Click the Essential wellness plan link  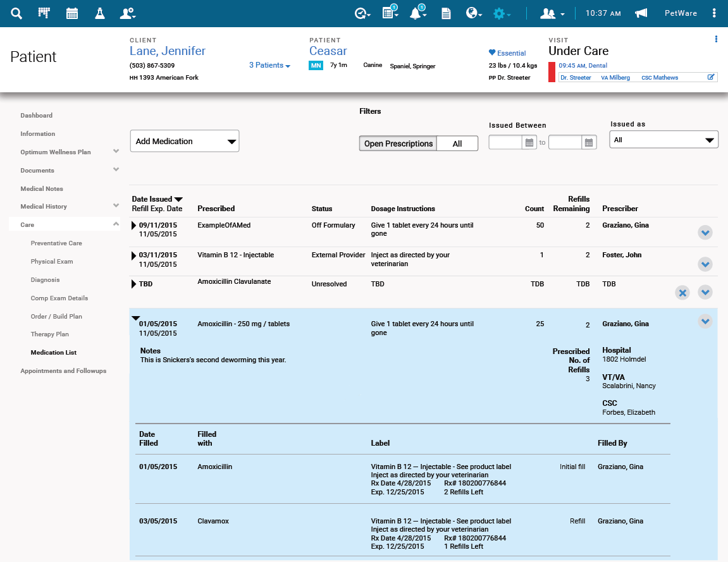pyautogui.click(x=507, y=53)
